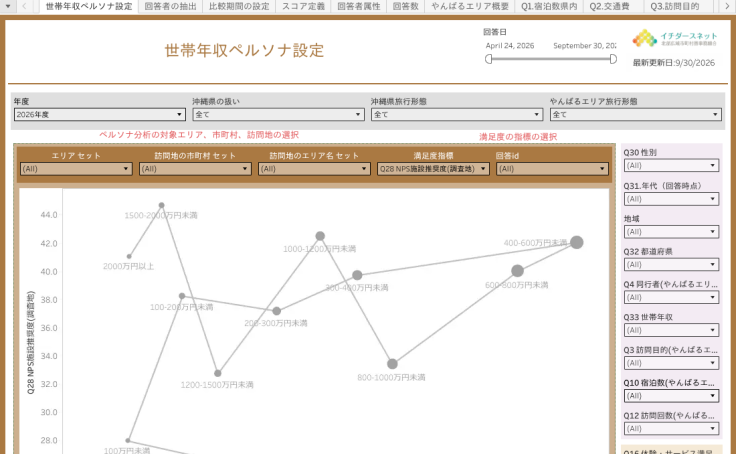Click the 44.0 y-axis label
736x454 pixels.
(x=49, y=215)
